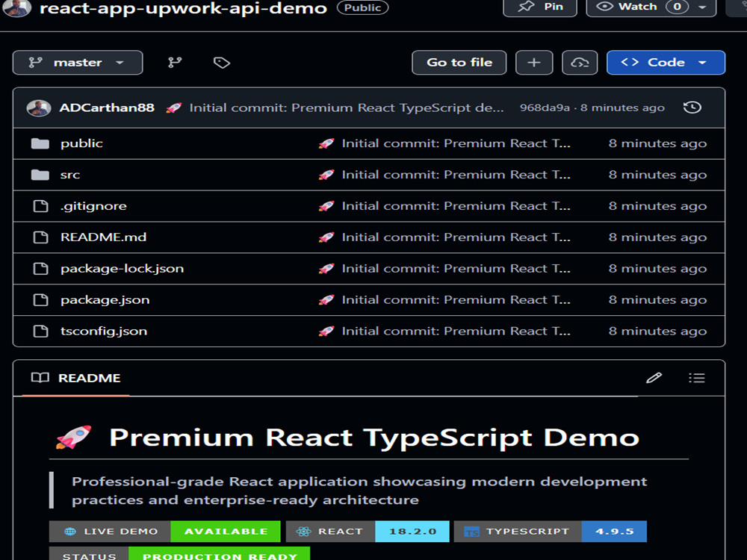Click the package.json file icon

40,300
